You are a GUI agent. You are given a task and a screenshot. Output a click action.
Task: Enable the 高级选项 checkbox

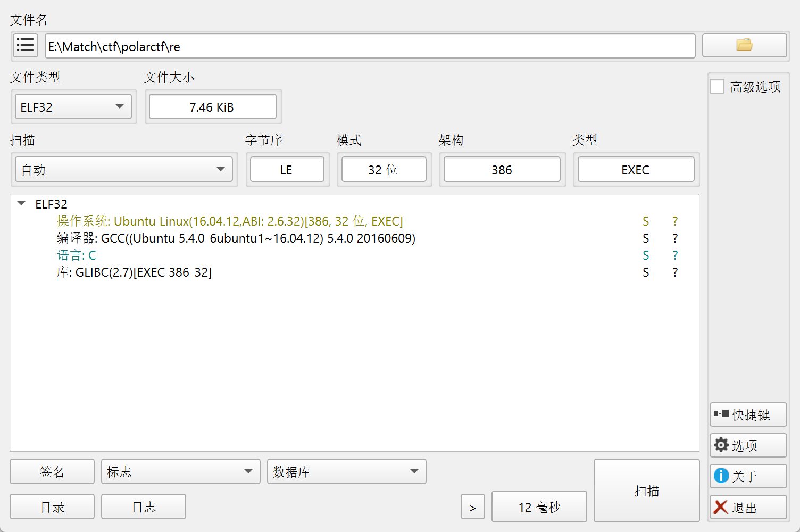coord(717,86)
